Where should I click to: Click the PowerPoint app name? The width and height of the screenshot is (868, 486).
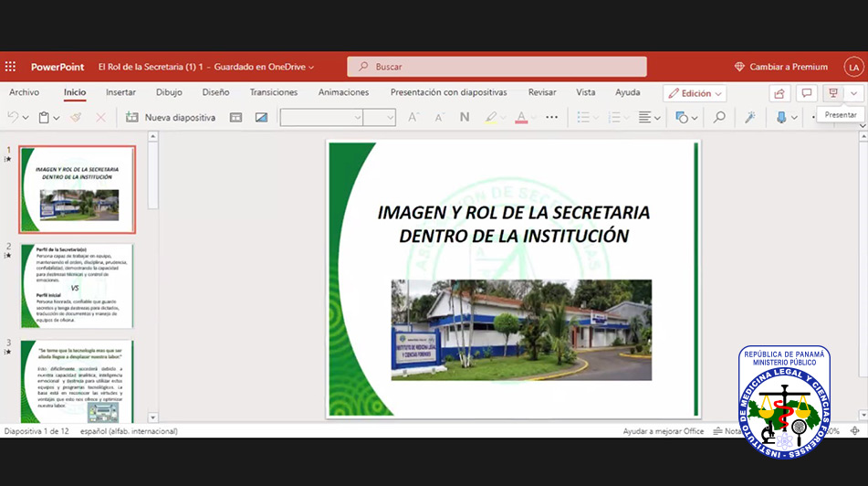pos(58,67)
